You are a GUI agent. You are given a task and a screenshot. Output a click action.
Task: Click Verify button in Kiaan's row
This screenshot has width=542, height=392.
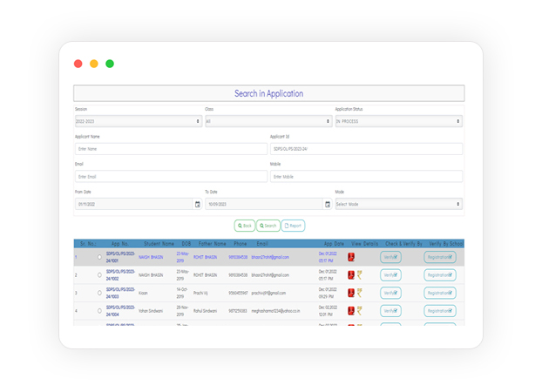pos(390,294)
